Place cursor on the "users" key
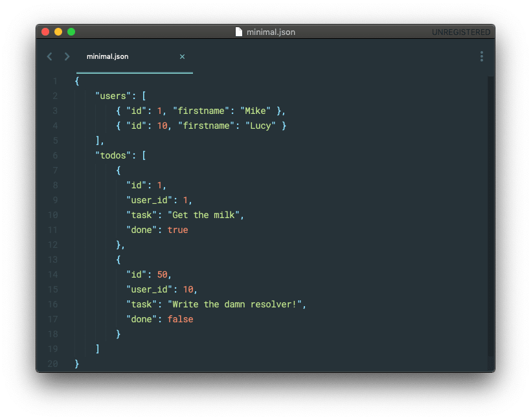The height and width of the screenshot is (420, 531). point(111,96)
